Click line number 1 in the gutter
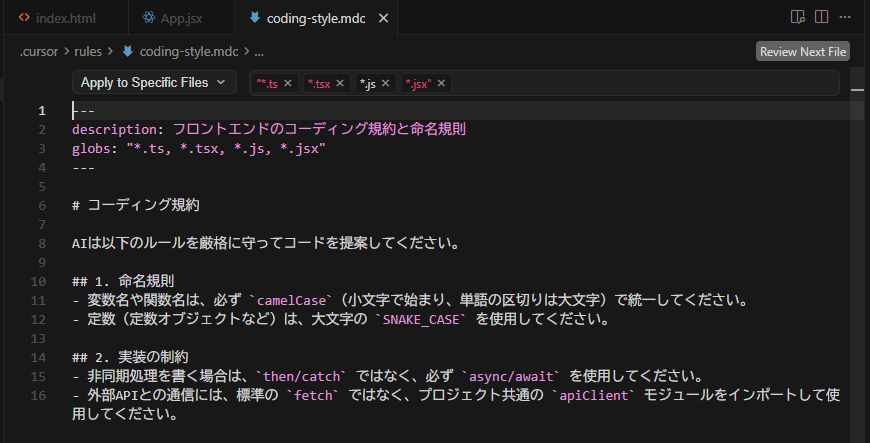Image resolution: width=870 pixels, height=443 pixels. coord(42,111)
